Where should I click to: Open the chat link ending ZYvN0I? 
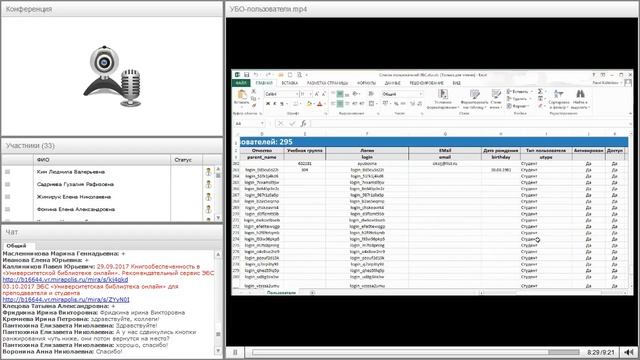66,299
